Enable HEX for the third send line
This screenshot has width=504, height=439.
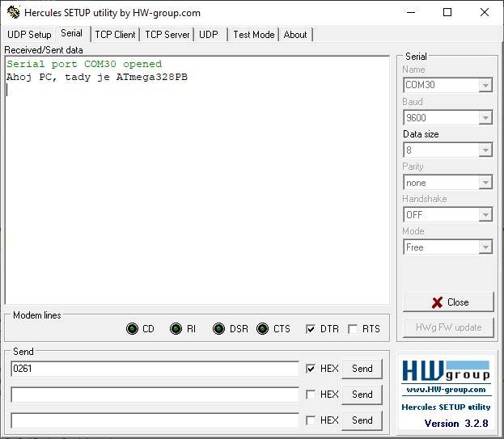click(311, 420)
